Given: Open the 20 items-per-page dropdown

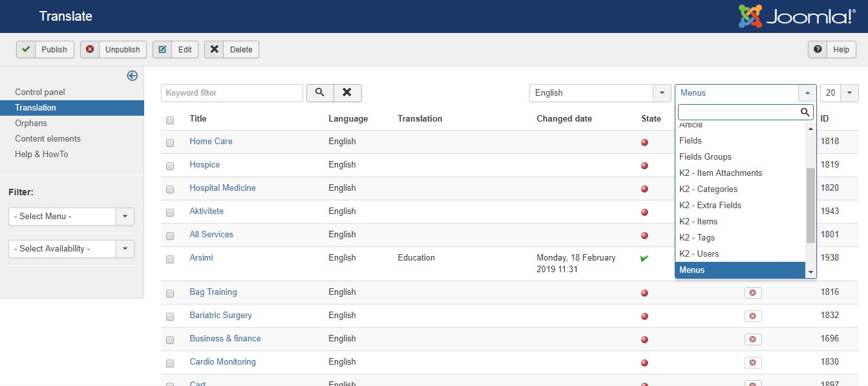Looking at the screenshot, I should [x=840, y=92].
